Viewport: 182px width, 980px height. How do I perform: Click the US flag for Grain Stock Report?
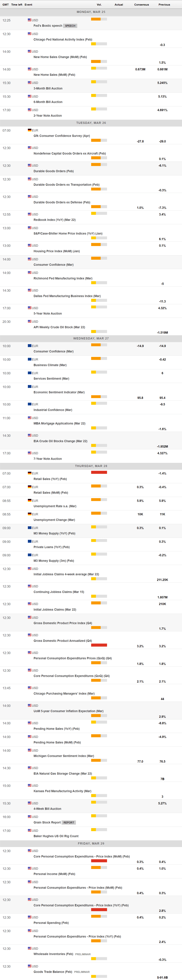(x=30, y=817)
